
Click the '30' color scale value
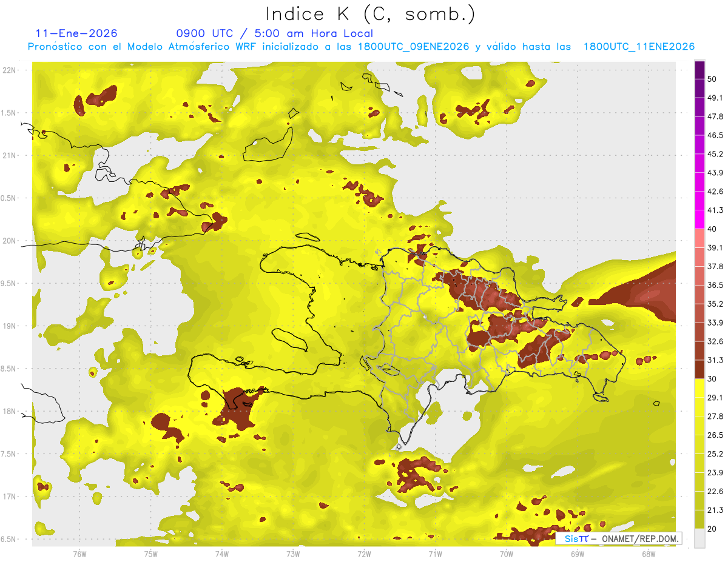(x=713, y=379)
